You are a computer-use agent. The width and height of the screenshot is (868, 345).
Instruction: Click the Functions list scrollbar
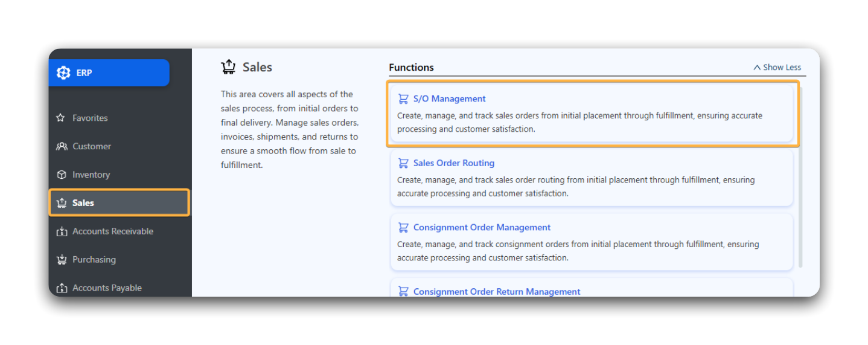[x=800, y=181]
